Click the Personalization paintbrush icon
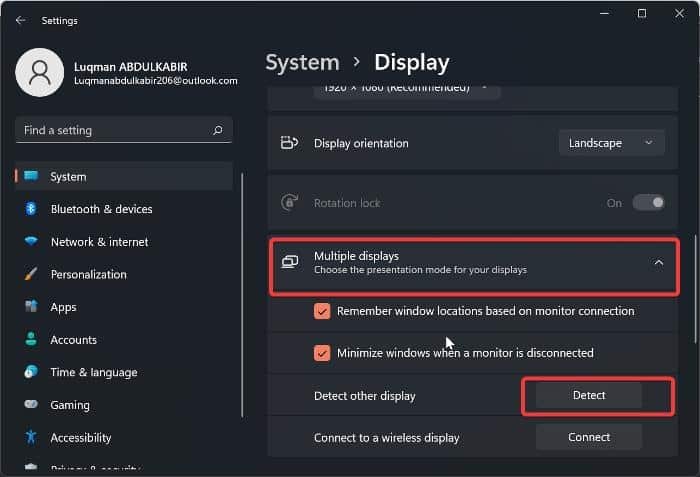This screenshot has height=477, width=700. 31,274
